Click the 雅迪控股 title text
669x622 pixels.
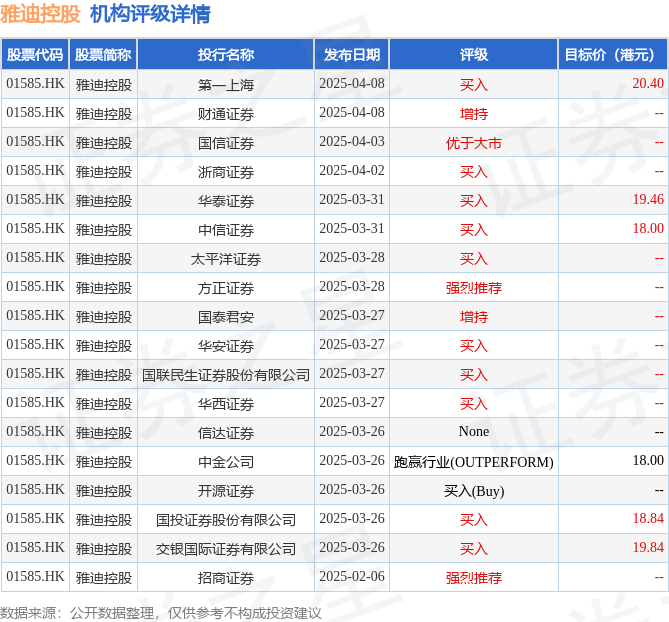pos(40,14)
